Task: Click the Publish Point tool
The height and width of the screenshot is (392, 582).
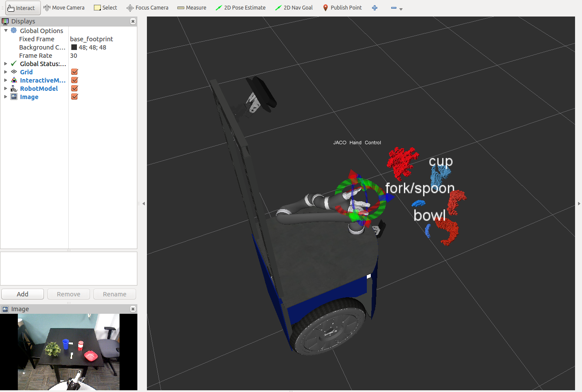Action: point(343,8)
